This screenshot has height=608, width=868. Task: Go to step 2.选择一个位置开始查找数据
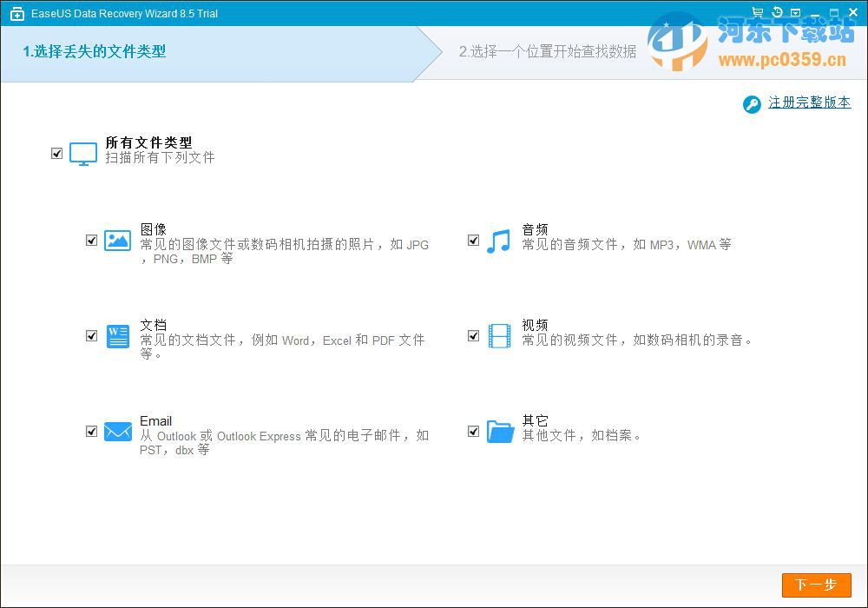[x=550, y=53]
